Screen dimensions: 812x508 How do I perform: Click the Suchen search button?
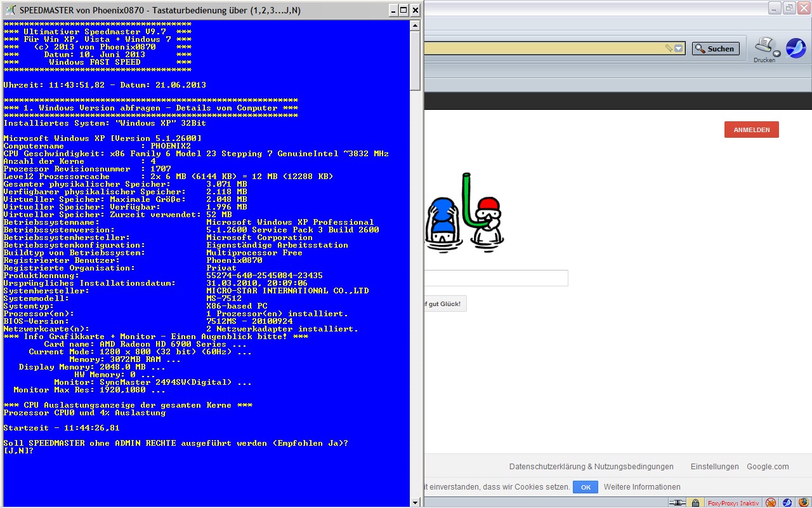point(716,48)
